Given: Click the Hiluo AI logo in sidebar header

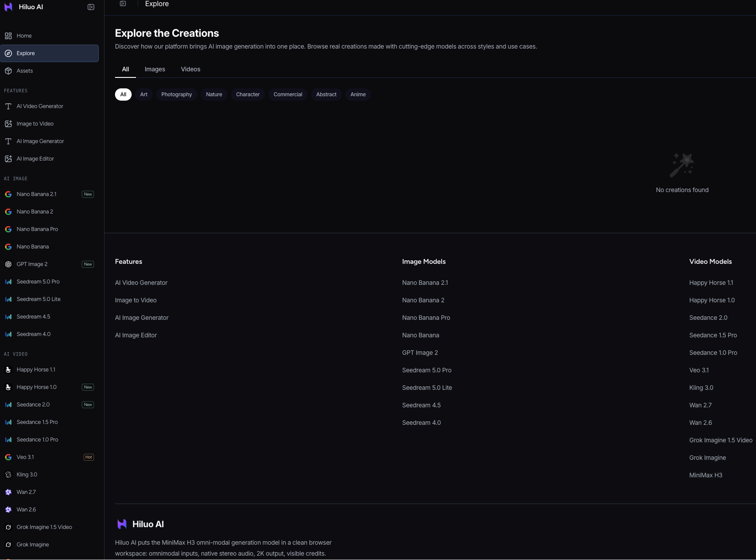Looking at the screenshot, I should point(8,7).
